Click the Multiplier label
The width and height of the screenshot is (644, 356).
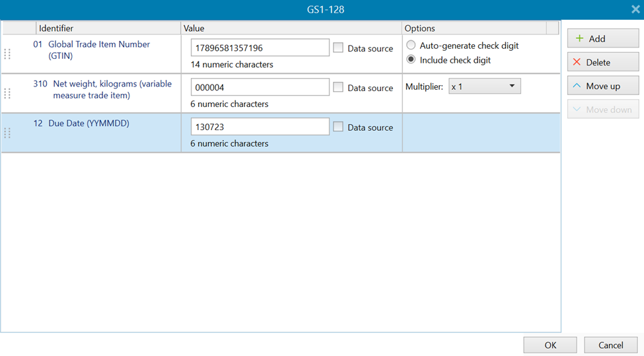click(x=424, y=87)
